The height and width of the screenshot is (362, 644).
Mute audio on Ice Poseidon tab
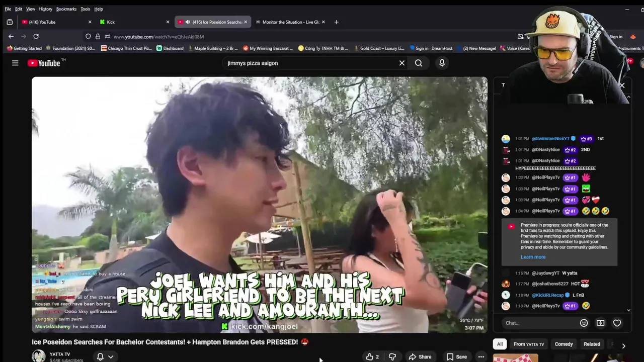point(188,22)
